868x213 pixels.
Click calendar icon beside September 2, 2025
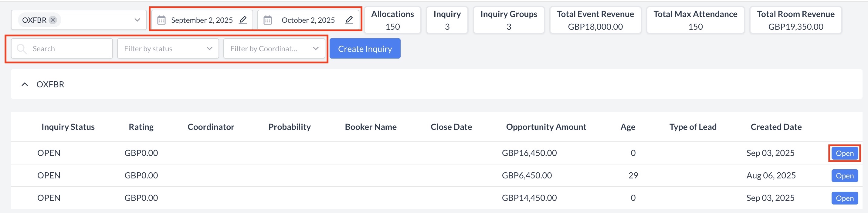pos(161,20)
